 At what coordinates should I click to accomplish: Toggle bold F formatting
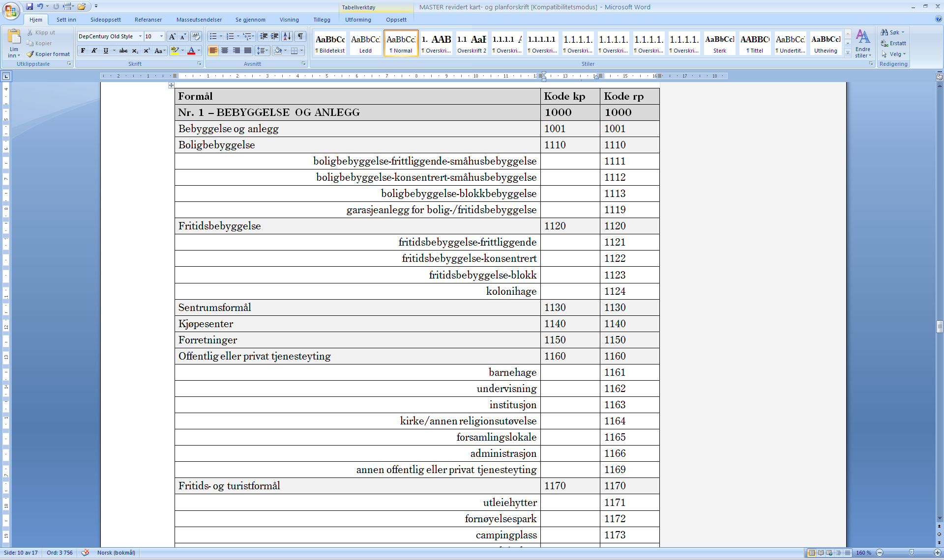click(x=83, y=51)
